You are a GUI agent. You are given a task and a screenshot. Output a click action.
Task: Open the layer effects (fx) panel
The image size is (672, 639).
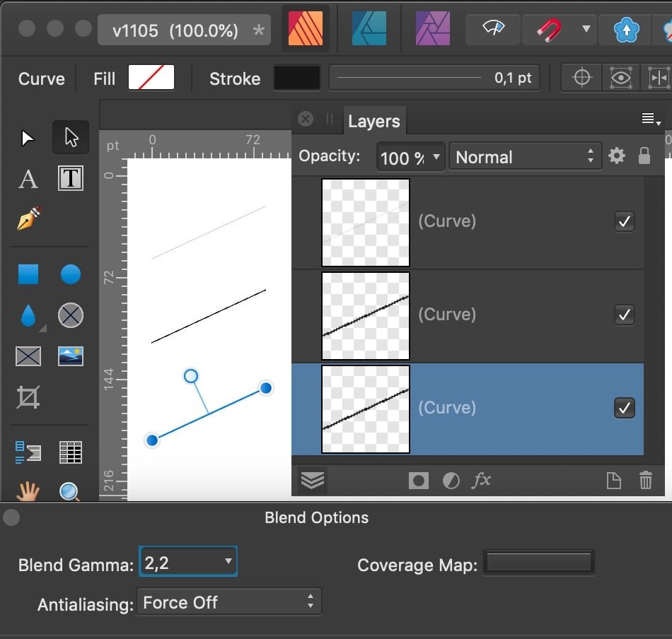pyautogui.click(x=482, y=481)
